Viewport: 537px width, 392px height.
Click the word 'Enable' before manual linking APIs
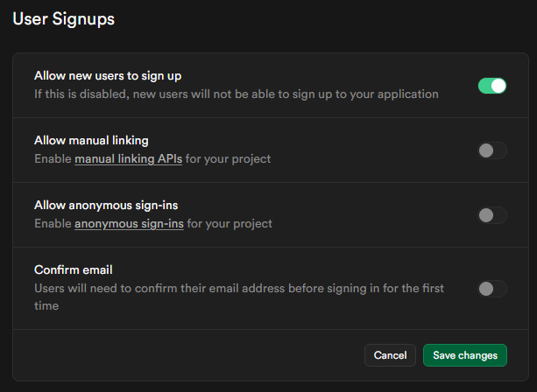53,159
